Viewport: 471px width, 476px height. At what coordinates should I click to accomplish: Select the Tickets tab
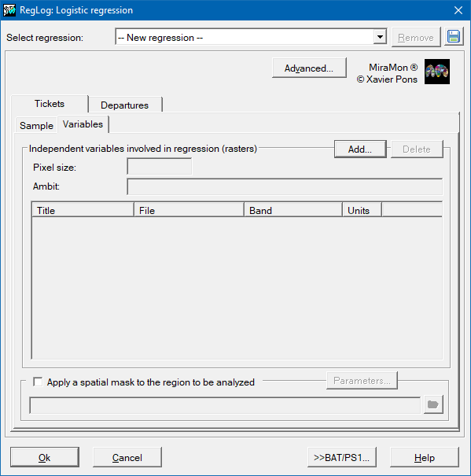[50, 104]
